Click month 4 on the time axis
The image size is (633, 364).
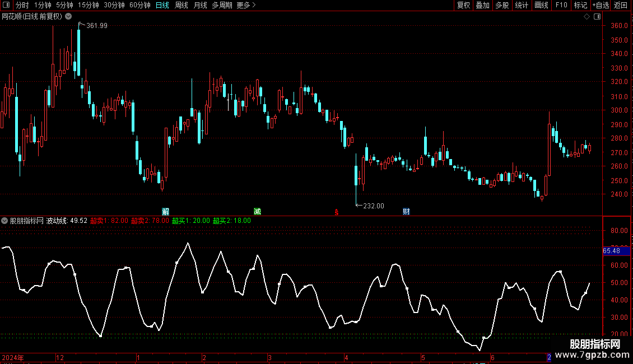[x=346, y=357]
